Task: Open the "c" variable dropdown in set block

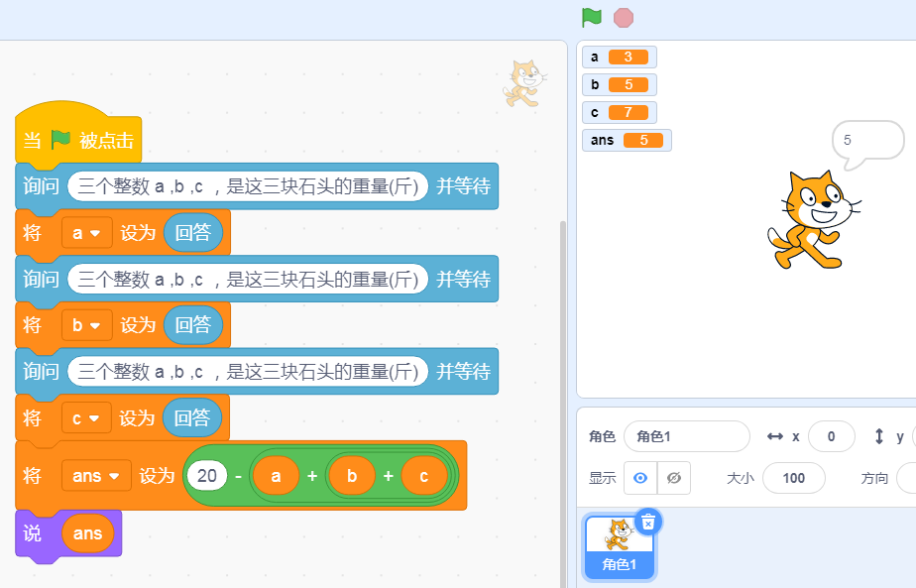Action: click(86, 417)
